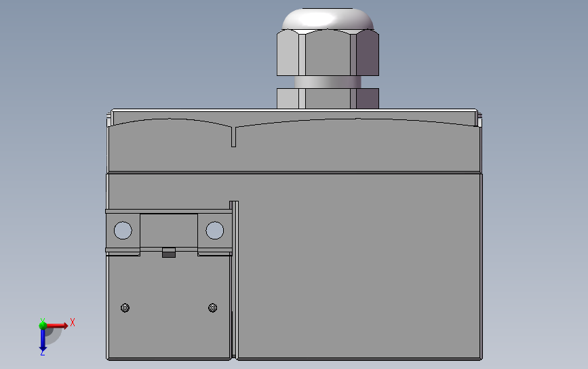Screen dimensions: 588x369
Task: Select the rounded dome cap of the cable gland
Action: click(328, 19)
